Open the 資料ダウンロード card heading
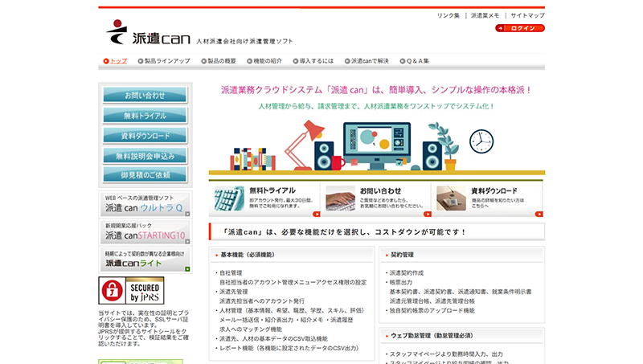 (494, 191)
